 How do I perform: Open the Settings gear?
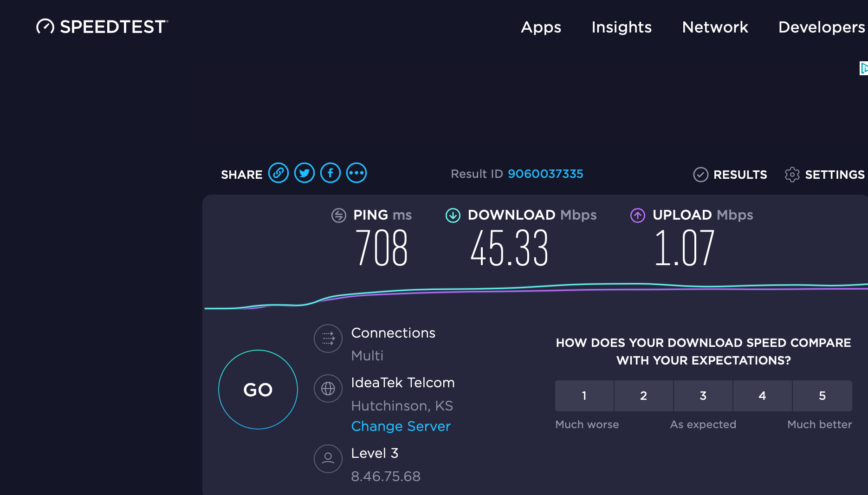coord(792,174)
